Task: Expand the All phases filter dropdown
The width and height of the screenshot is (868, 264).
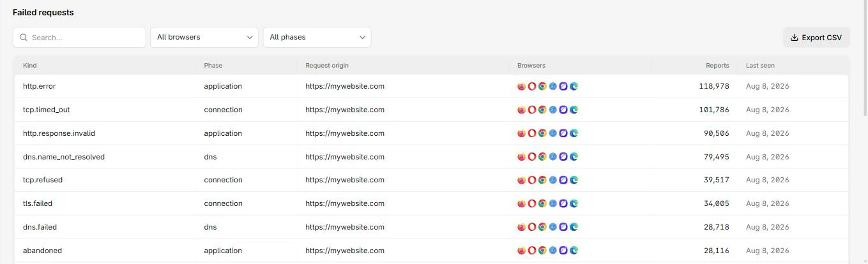Action: pos(317,37)
